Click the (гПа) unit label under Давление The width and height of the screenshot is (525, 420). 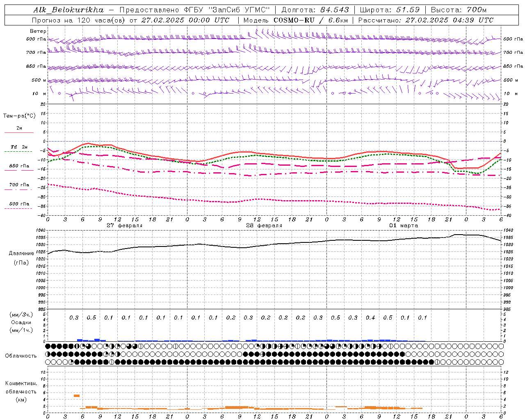tap(21, 262)
